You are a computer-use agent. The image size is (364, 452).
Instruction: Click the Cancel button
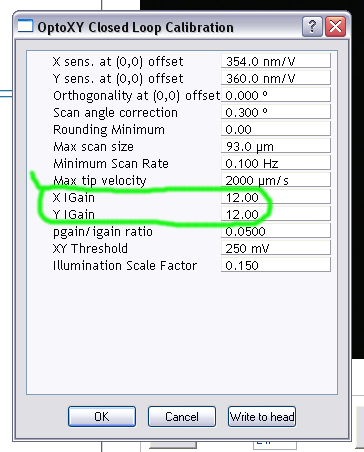click(182, 416)
